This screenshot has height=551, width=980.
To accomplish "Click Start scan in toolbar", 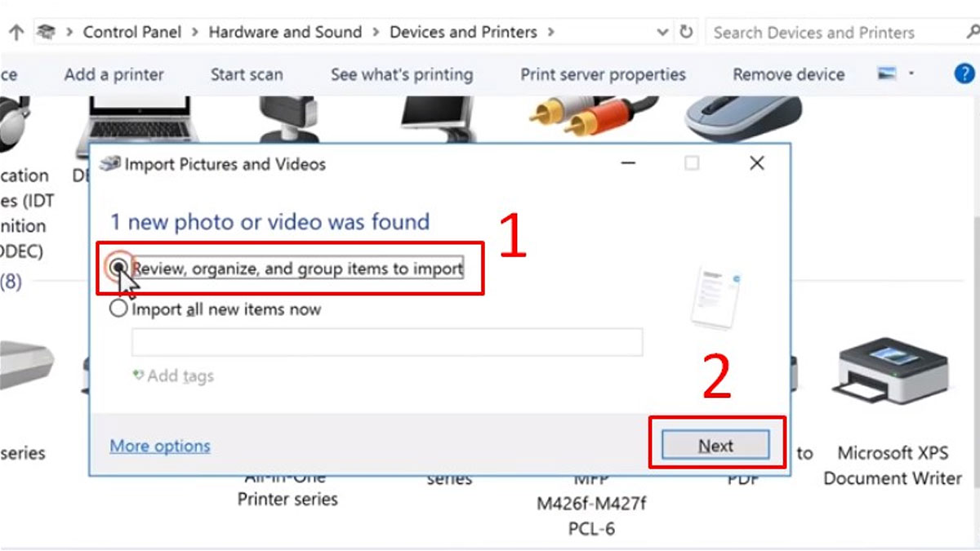I will point(247,74).
